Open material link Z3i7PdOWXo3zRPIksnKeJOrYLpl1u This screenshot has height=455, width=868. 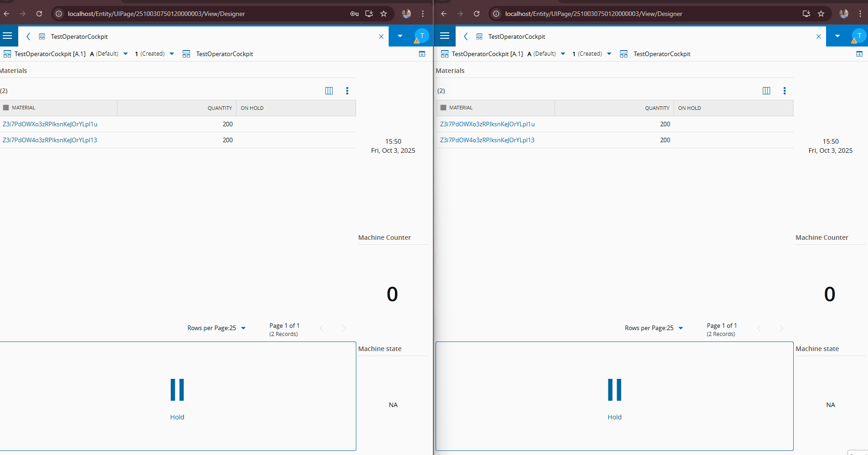tap(50, 124)
